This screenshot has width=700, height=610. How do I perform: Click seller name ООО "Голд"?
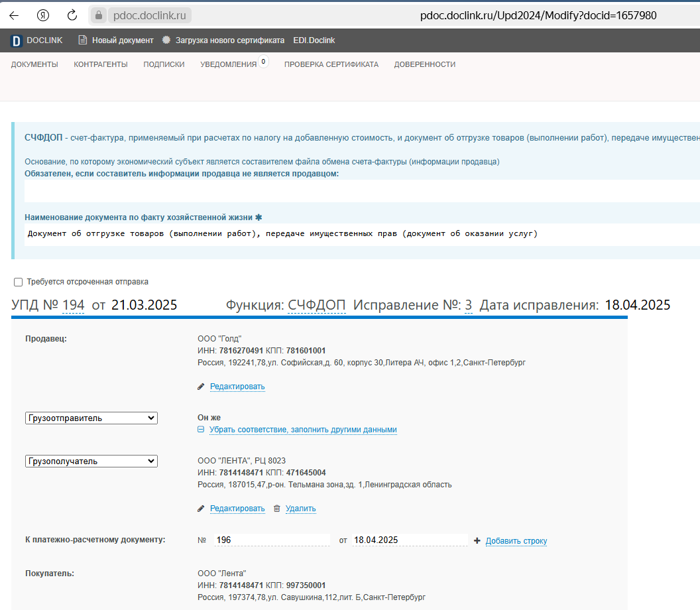click(219, 339)
